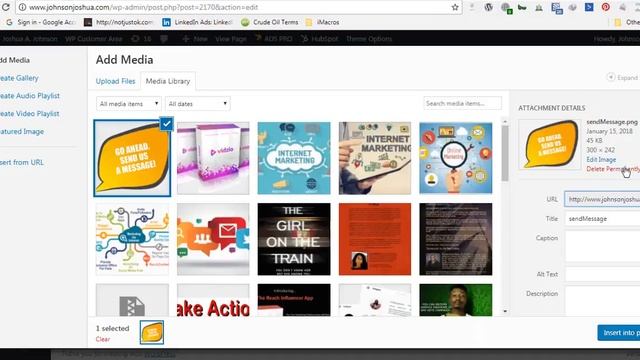
Task: Open the All dates dropdown
Action: [198, 104]
